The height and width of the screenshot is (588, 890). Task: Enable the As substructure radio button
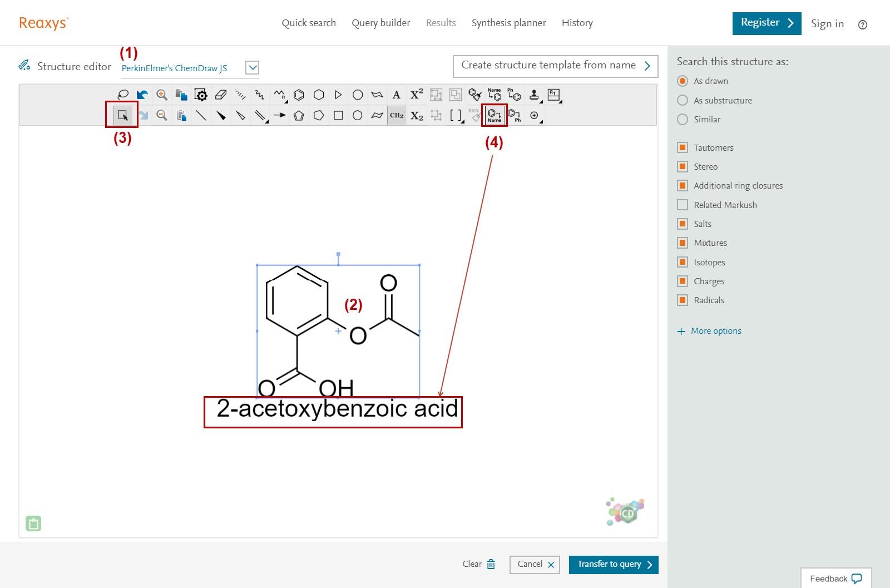point(683,100)
